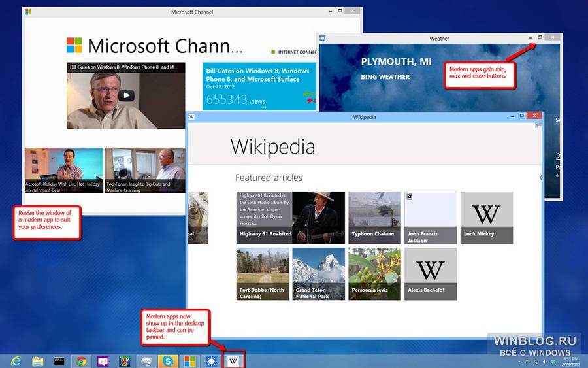Click the Featured articles heading in Wikipedia
Screen dimensions: 588x368
coord(269,178)
